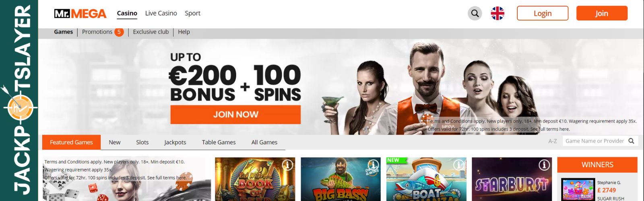Click the orange Join button
This screenshot has width=644, height=201.
602,13
